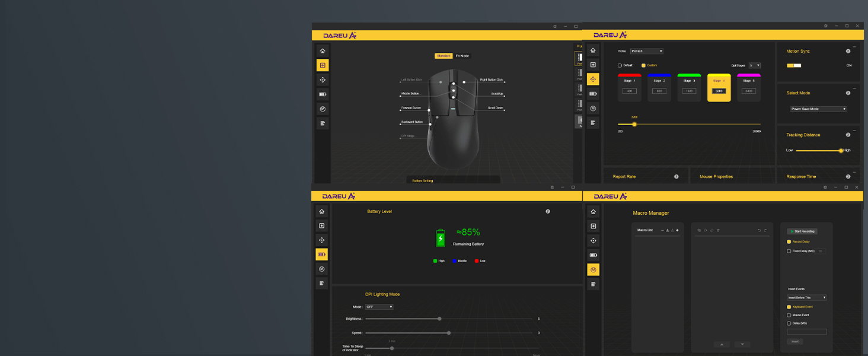Click the Insert button

pyautogui.click(x=795, y=341)
